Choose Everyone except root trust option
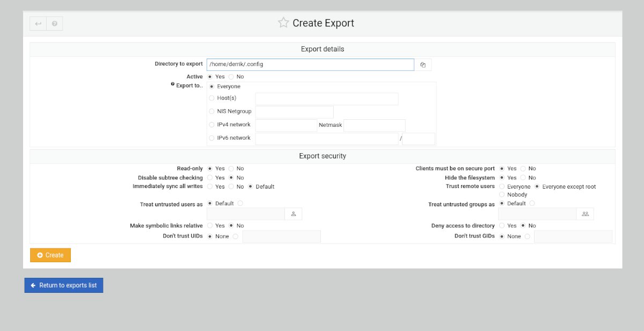The width and height of the screenshot is (644, 331). [x=537, y=187]
